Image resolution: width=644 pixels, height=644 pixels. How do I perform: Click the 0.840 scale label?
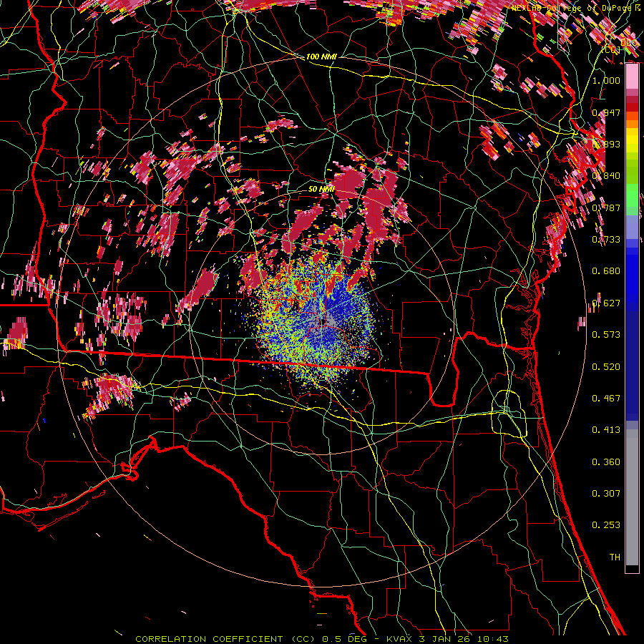[x=606, y=176]
